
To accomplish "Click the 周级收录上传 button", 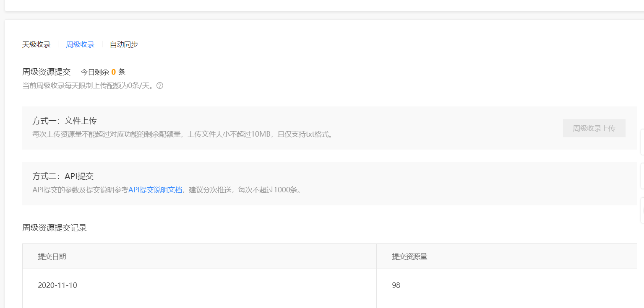I will (594, 128).
